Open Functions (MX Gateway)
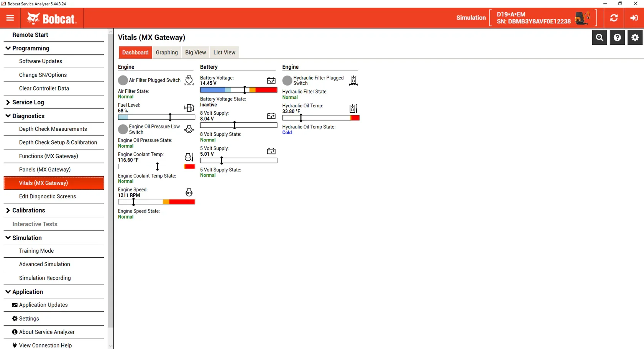 pos(54,156)
